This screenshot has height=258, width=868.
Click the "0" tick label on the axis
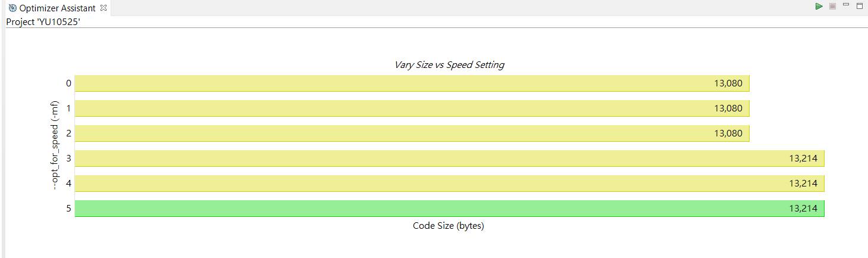click(x=68, y=83)
